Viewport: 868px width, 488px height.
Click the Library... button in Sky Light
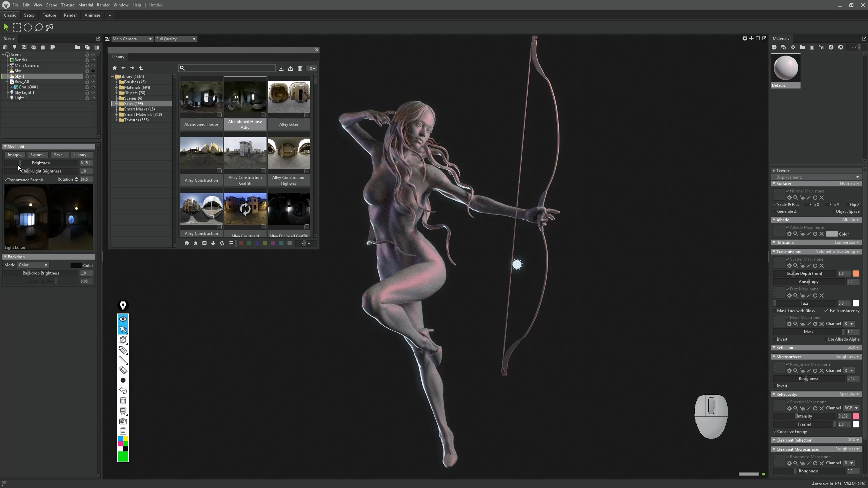82,155
